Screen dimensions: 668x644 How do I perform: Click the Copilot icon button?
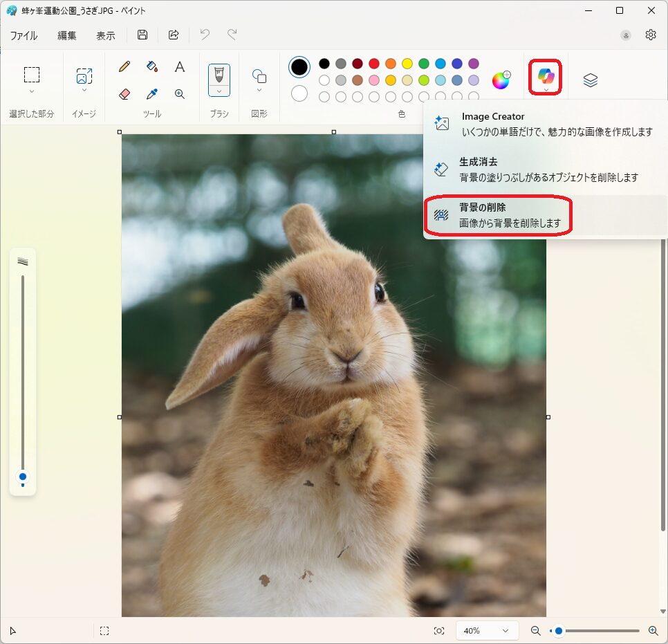pyautogui.click(x=546, y=76)
